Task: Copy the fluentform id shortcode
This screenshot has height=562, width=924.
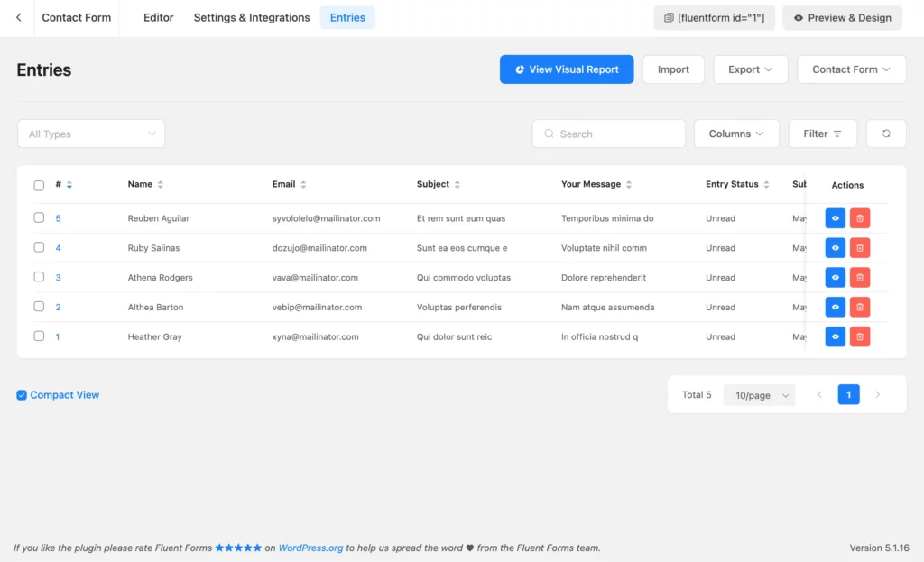Action: pyautogui.click(x=714, y=17)
